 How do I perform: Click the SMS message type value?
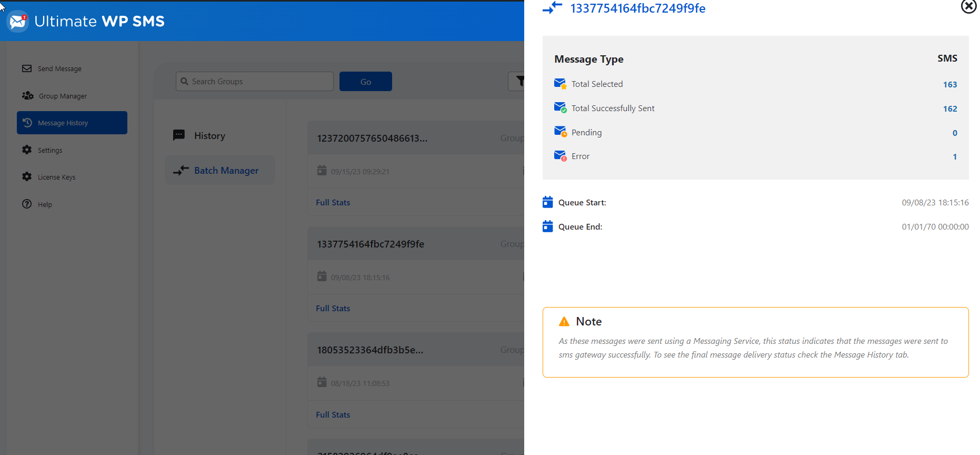click(947, 58)
